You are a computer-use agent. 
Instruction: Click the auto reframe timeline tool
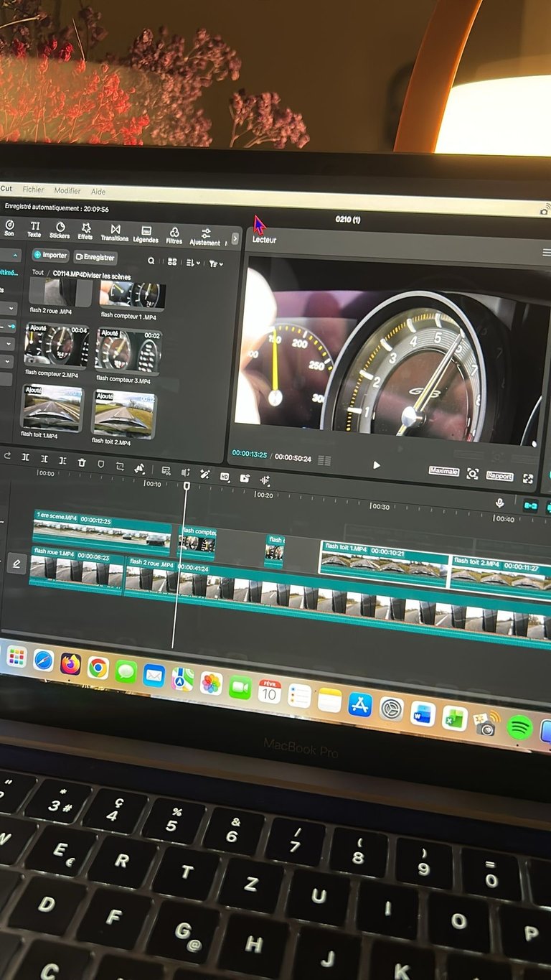click(x=139, y=468)
